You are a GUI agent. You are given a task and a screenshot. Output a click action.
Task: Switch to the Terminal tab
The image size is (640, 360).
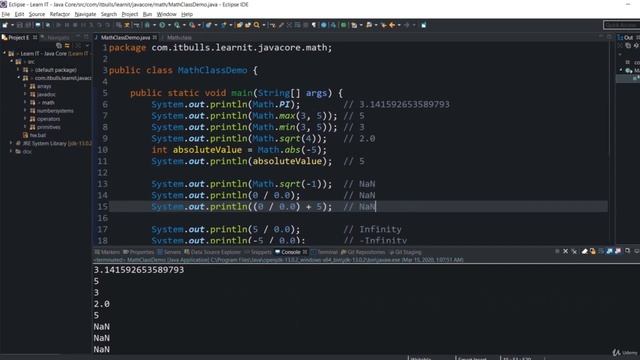[x=324, y=252]
